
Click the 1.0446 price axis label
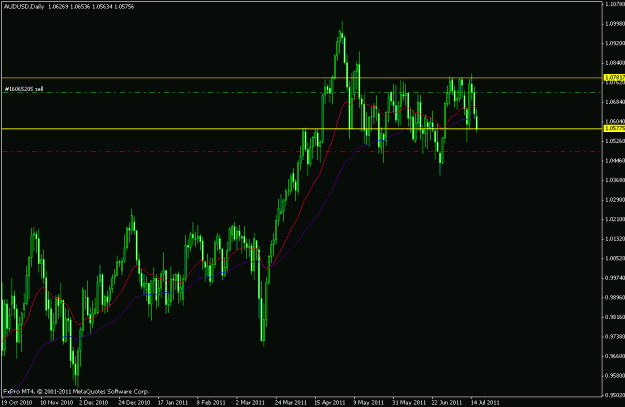point(615,160)
